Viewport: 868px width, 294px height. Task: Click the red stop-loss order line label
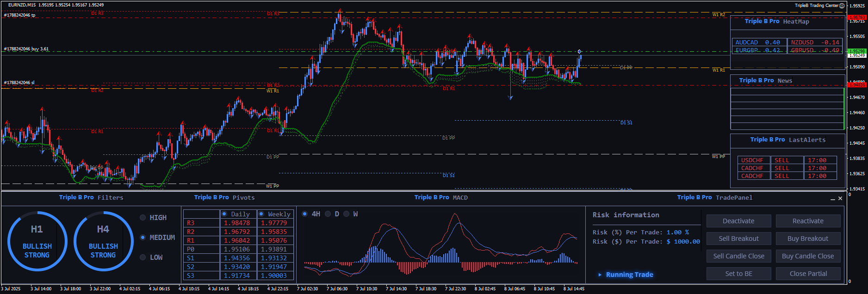point(19,83)
